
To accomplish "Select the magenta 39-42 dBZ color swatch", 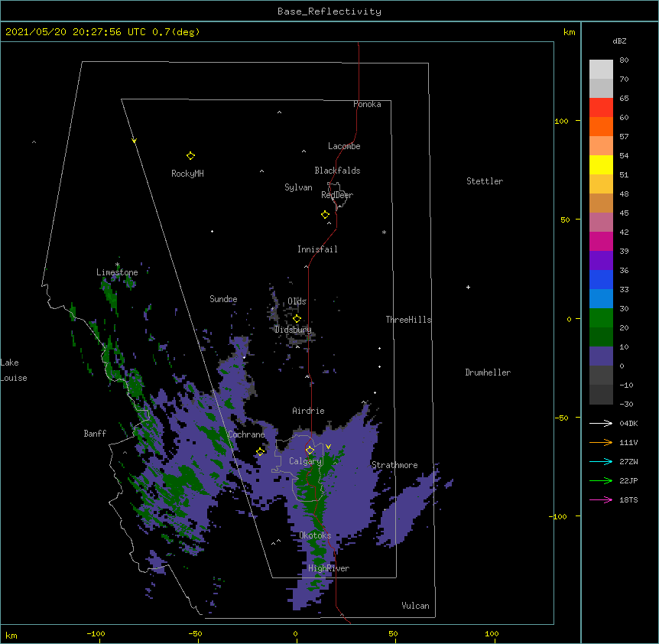I will 601,241.
